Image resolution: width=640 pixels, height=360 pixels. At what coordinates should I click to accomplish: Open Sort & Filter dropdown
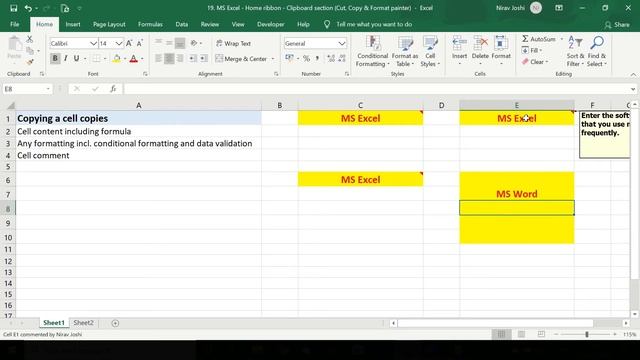click(x=575, y=51)
